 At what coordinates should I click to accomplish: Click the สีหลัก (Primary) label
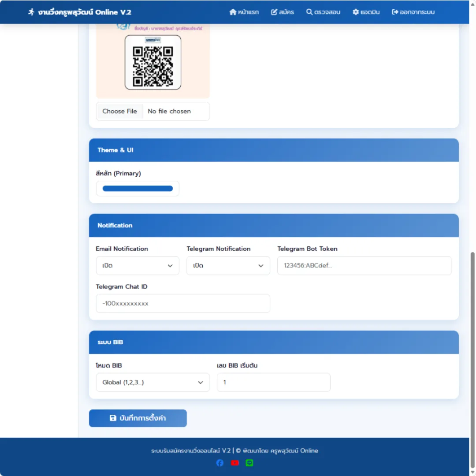(x=119, y=173)
